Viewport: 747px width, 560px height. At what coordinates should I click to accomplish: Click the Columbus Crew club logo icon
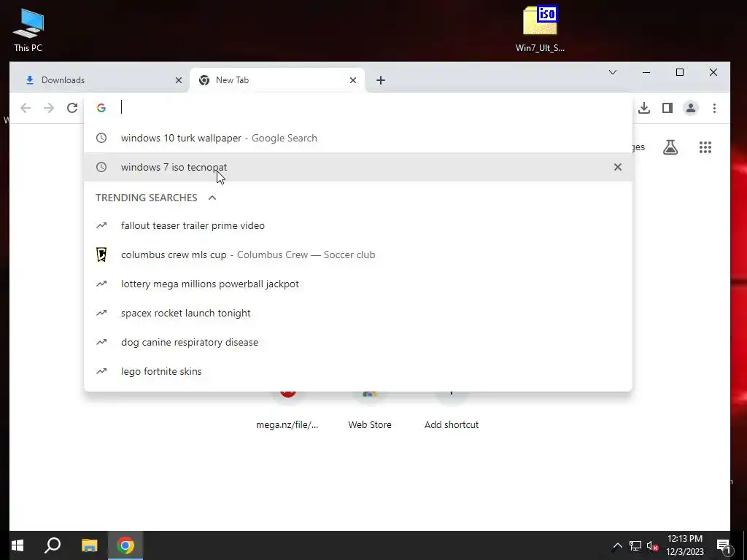(101, 254)
